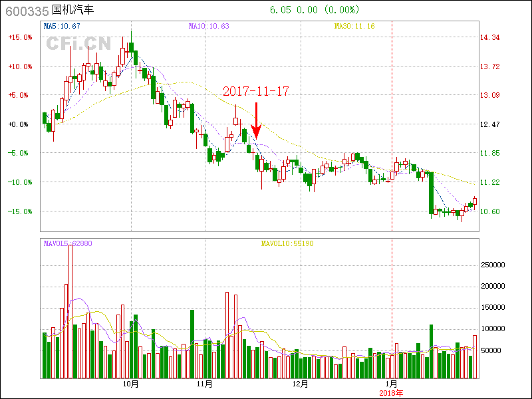Click the 14.34 price on right axis
Image resolution: width=532 pixels, height=399 pixels.
click(490, 37)
